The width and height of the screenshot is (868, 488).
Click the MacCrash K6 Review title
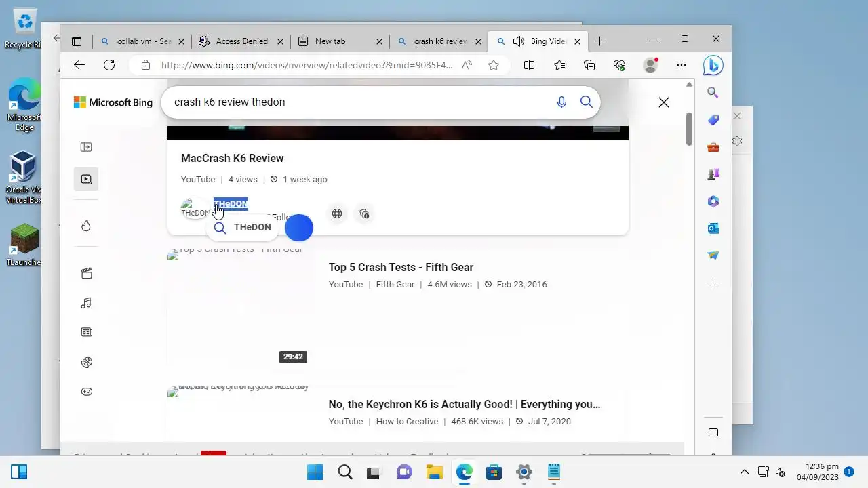click(233, 158)
